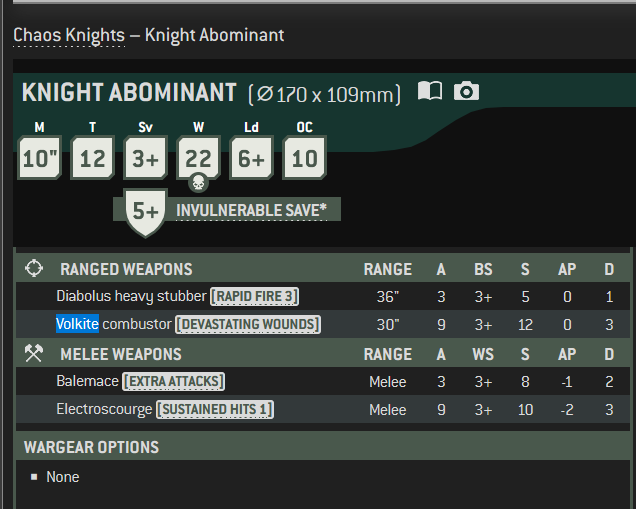Open the INVULNERABLE SAVE* rule link
636x509 pixels.
point(251,210)
